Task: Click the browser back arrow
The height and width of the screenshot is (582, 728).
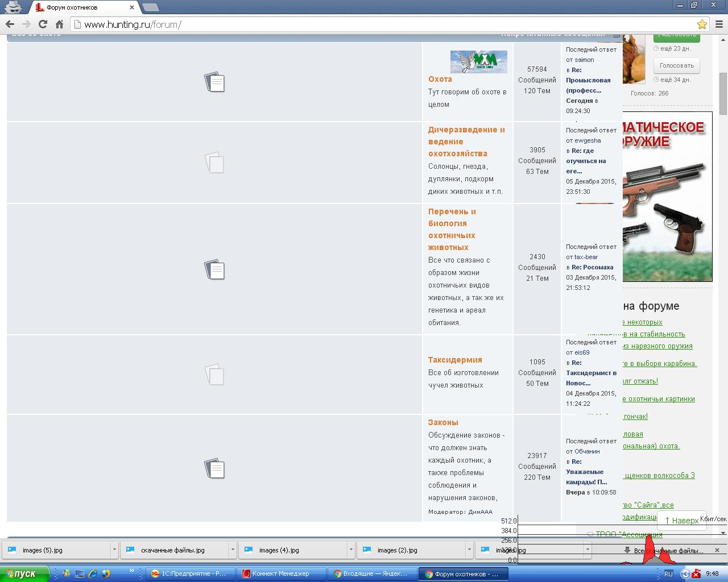Action: pos(10,24)
